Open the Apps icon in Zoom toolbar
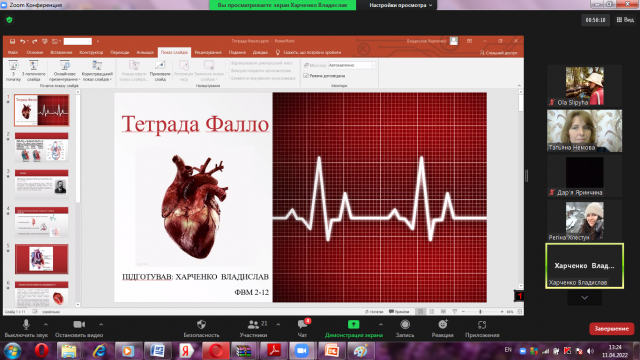Viewport: 640px width, 360px height. pos(482,325)
